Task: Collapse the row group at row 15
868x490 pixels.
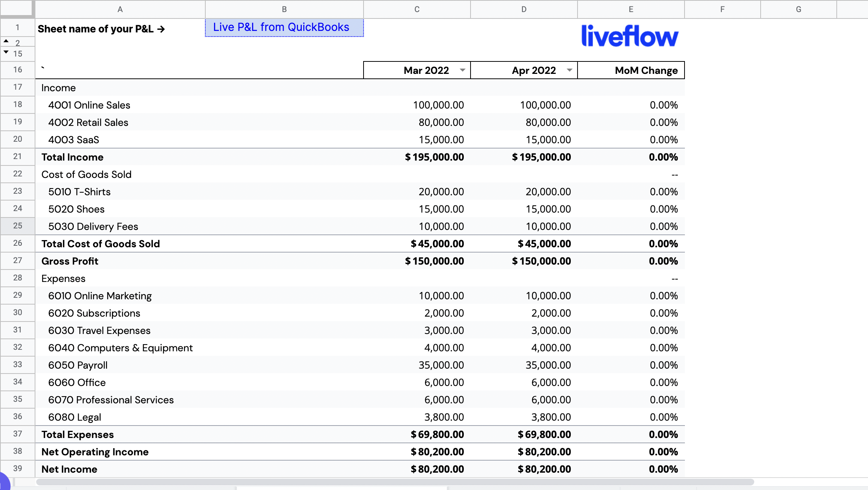Action: click(x=6, y=52)
